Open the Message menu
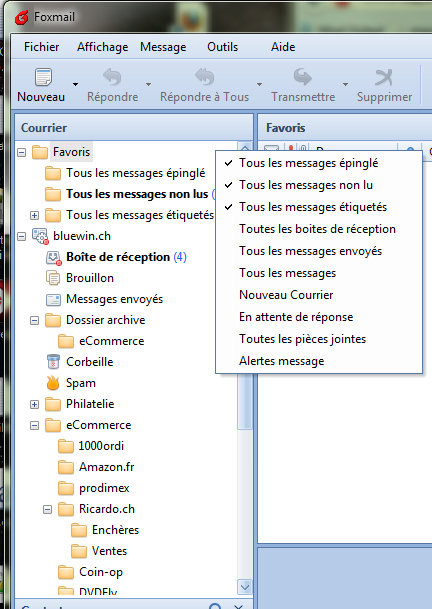 click(x=163, y=47)
